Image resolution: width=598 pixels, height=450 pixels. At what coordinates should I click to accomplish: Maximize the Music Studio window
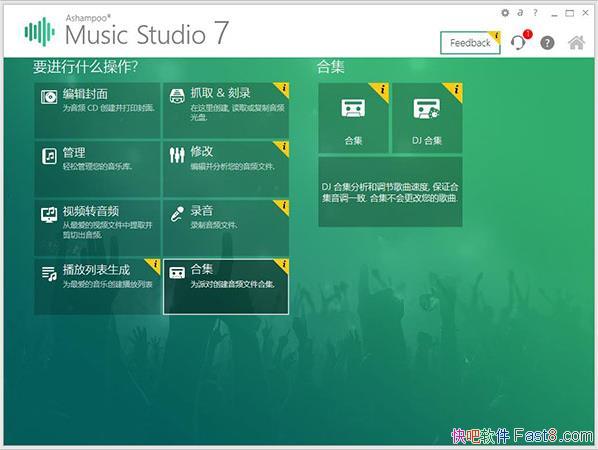(x=569, y=13)
